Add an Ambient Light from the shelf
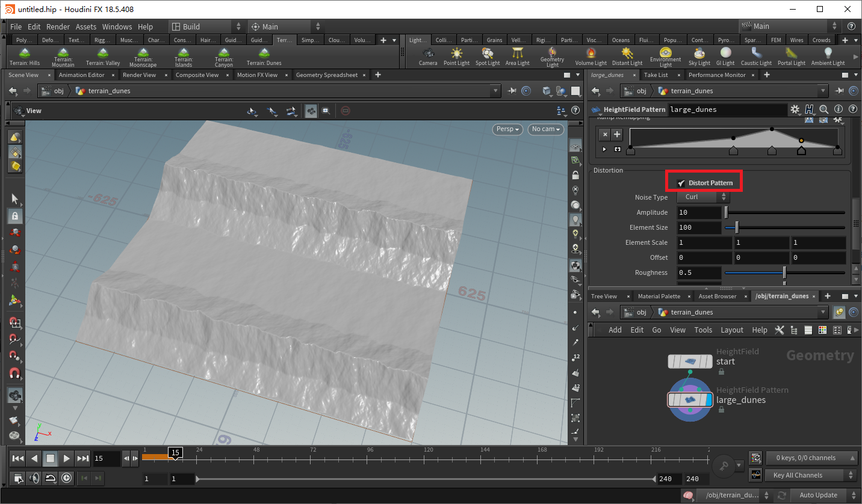Screen dimensions: 862x504 click(x=828, y=57)
